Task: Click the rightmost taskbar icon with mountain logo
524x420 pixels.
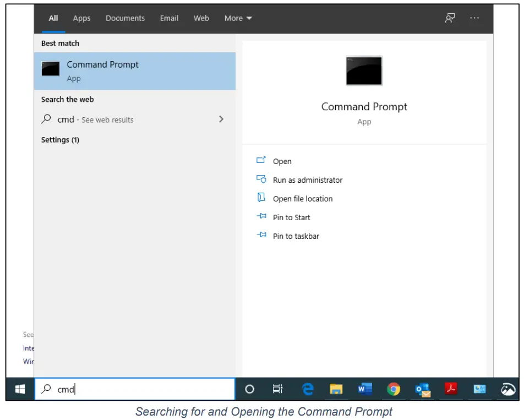Action: (508, 389)
